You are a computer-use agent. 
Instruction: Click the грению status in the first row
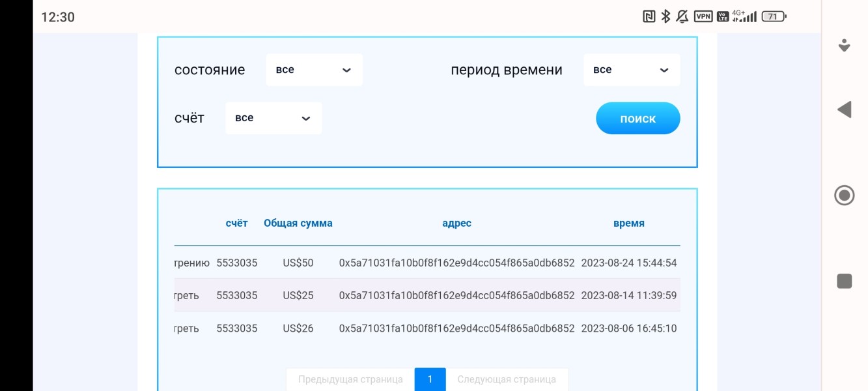(x=192, y=264)
